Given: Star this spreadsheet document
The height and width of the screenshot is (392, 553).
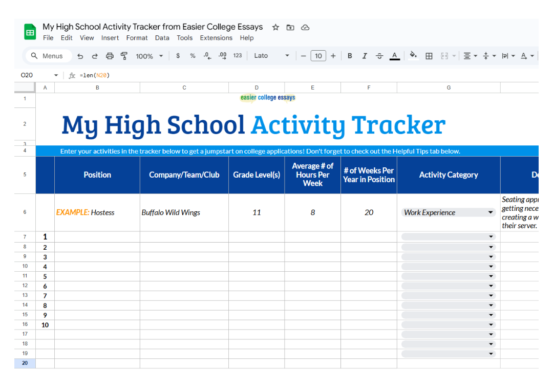Looking at the screenshot, I should 276,28.
